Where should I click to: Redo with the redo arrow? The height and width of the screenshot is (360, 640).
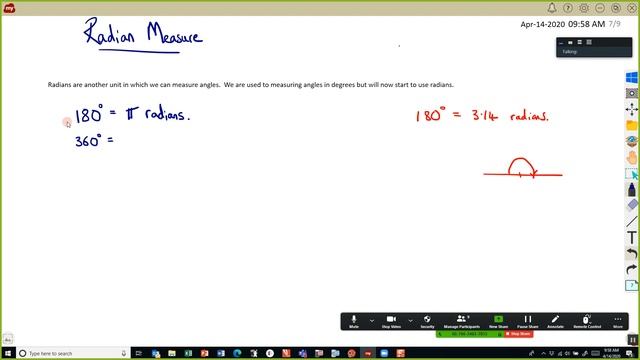click(632, 269)
